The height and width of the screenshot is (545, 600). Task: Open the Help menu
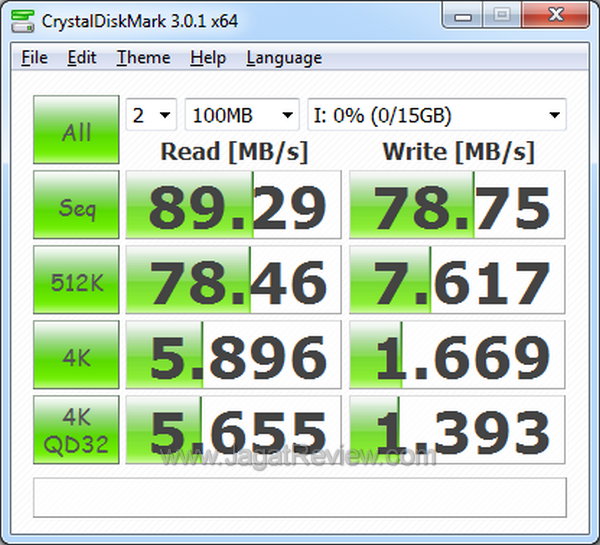click(207, 58)
